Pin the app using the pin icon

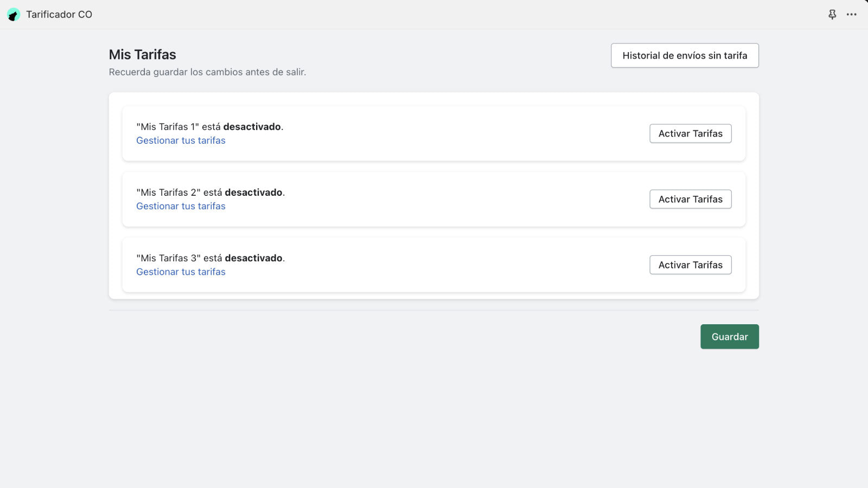click(832, 15)
